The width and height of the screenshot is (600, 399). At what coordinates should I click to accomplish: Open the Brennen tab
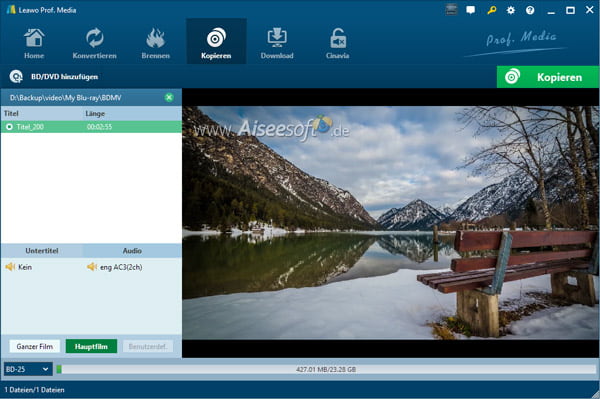[155, 43]
